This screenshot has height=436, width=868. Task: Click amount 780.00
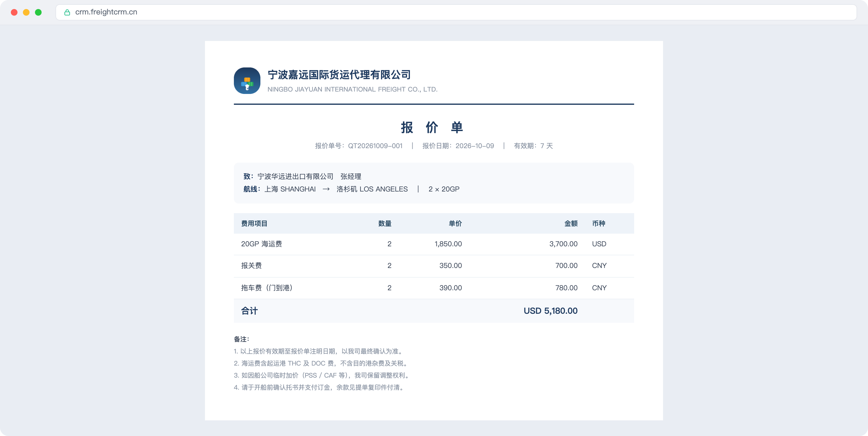(566, 288)
